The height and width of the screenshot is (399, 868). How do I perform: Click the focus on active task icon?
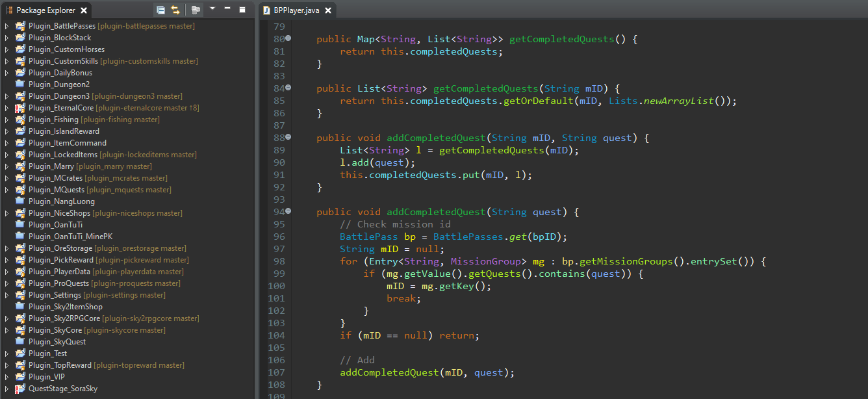[196, 10]
